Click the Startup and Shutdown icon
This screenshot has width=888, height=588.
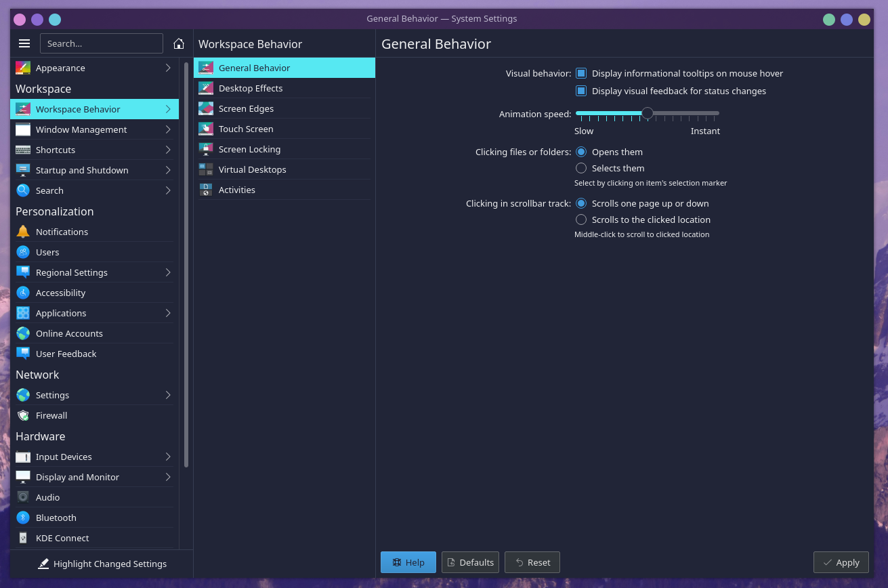(x=23, y=170)
